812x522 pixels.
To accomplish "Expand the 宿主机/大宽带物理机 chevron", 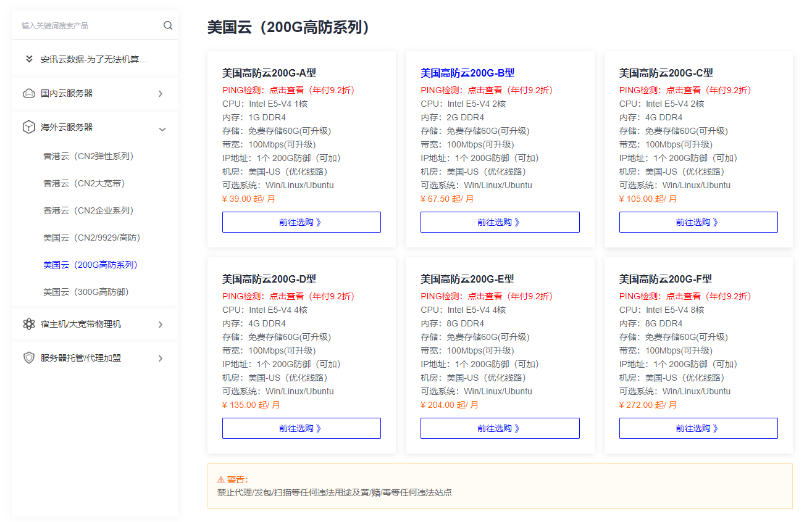I will click(161, 325).
